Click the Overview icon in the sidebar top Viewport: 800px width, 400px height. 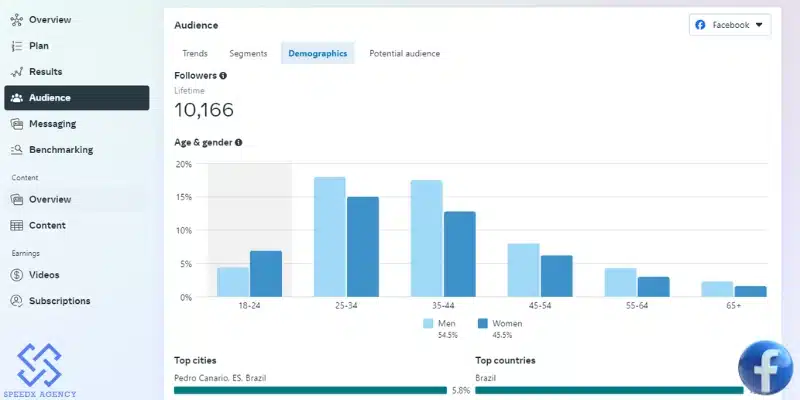point(17,20)
